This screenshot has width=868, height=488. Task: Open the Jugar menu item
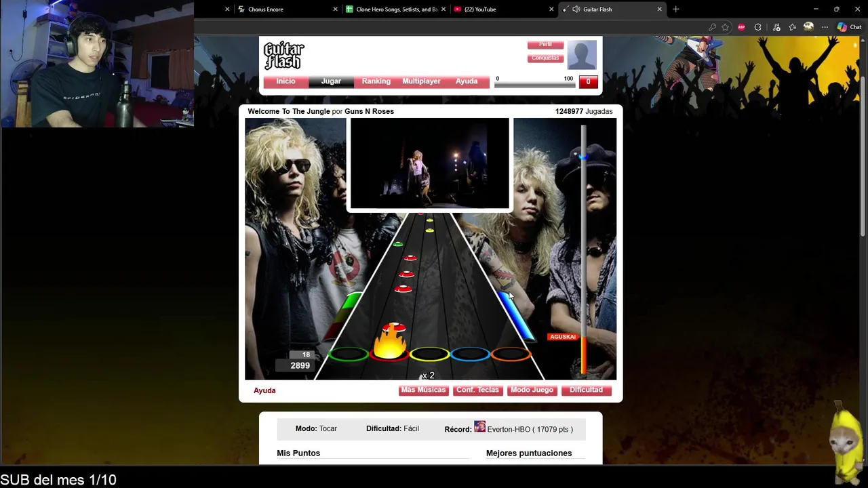coord(331,81)
